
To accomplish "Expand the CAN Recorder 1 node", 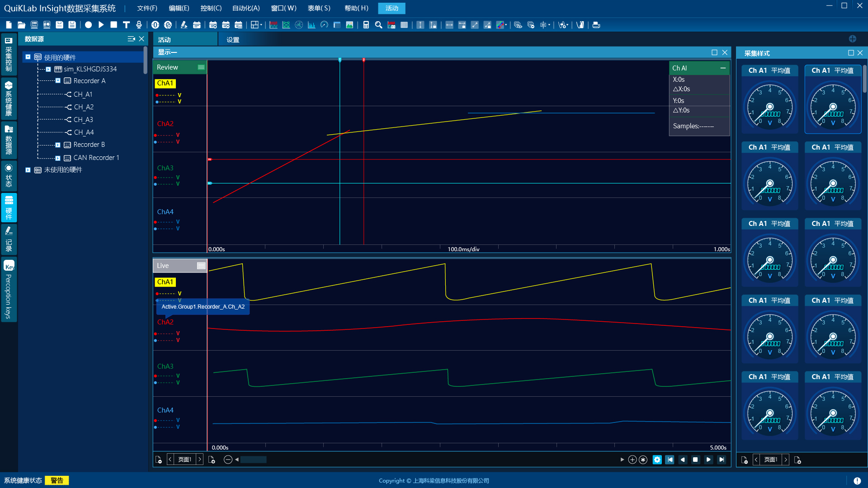I will [x=58, y=158].
